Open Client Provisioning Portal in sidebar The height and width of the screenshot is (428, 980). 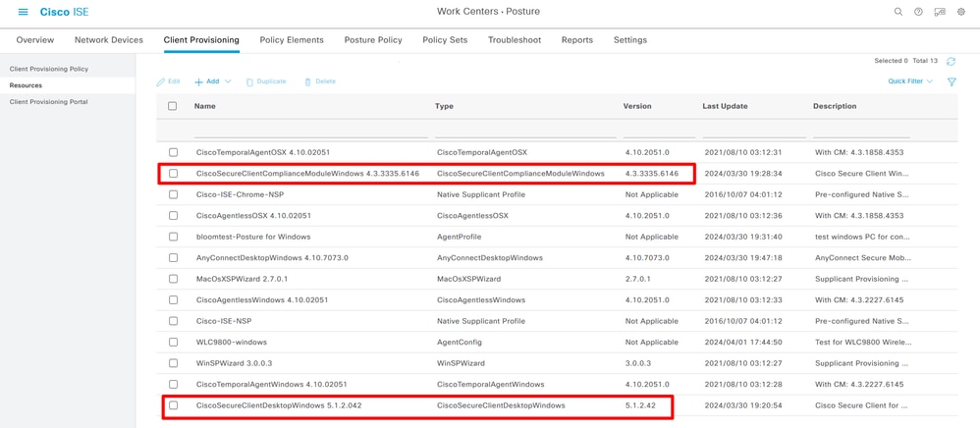[49, 102]
